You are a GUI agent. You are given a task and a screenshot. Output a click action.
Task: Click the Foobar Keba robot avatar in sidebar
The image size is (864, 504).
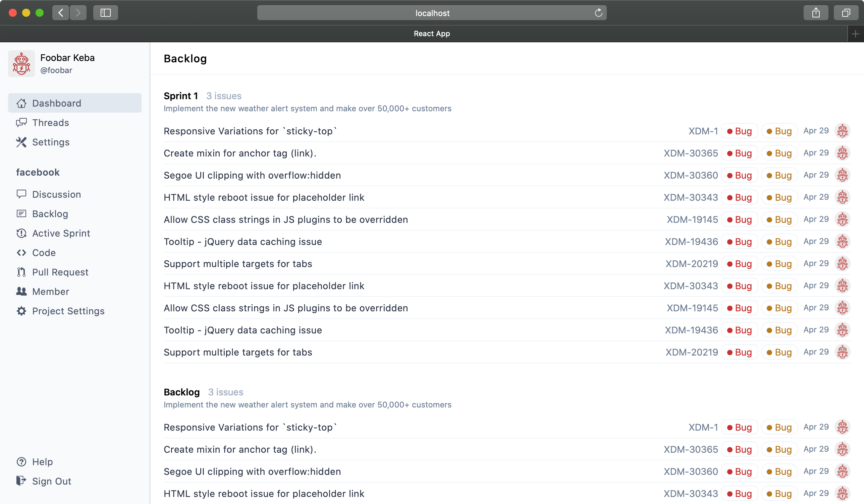pos(21,64)
